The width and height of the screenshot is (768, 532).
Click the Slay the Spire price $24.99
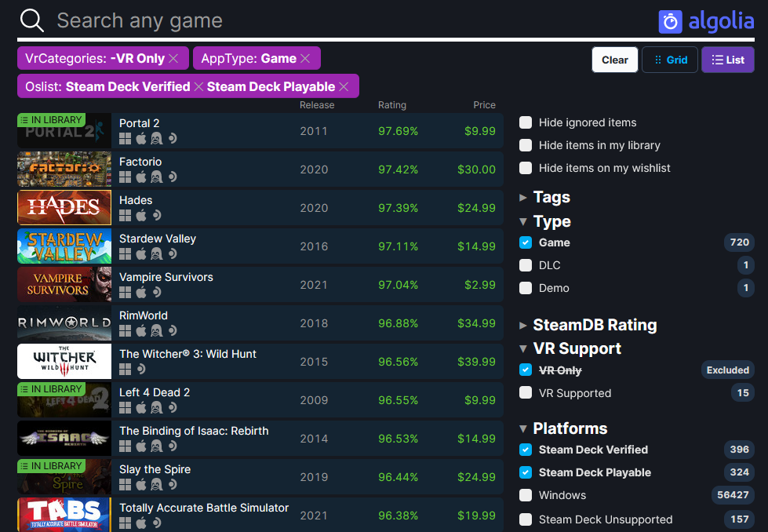coord(476,477)
